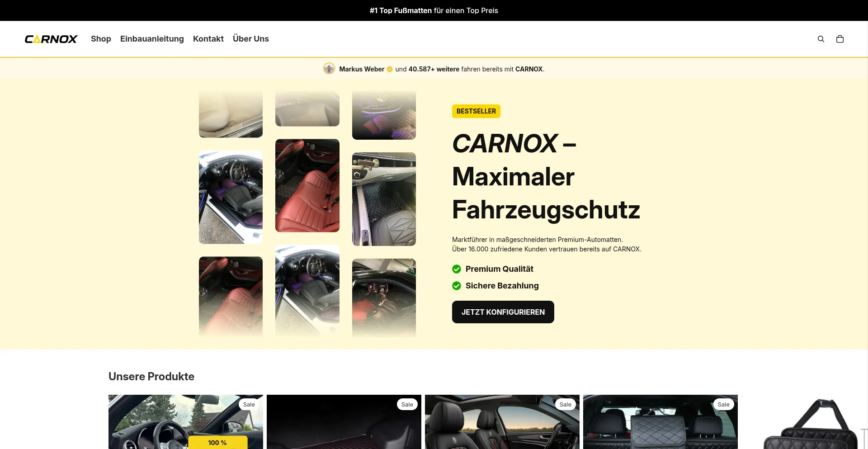Click green checkmark beside Sichere Bezahlung
This screenshot has height=449, width=868.
point(457,286)
